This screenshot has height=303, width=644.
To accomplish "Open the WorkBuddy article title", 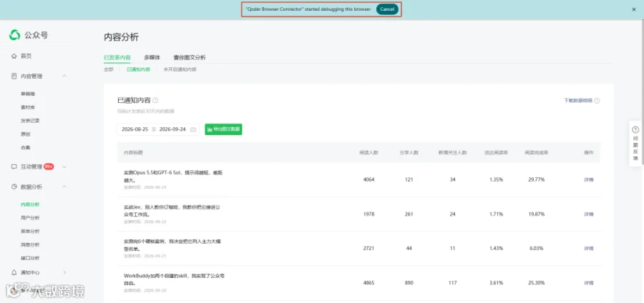I will [174, 279].
